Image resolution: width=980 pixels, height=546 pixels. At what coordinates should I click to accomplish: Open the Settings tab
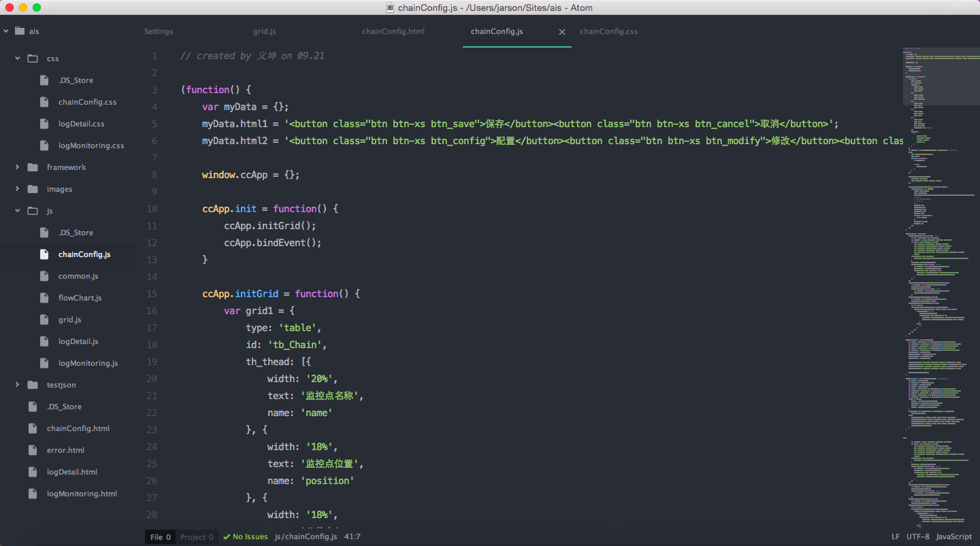[x=159, y=31]
